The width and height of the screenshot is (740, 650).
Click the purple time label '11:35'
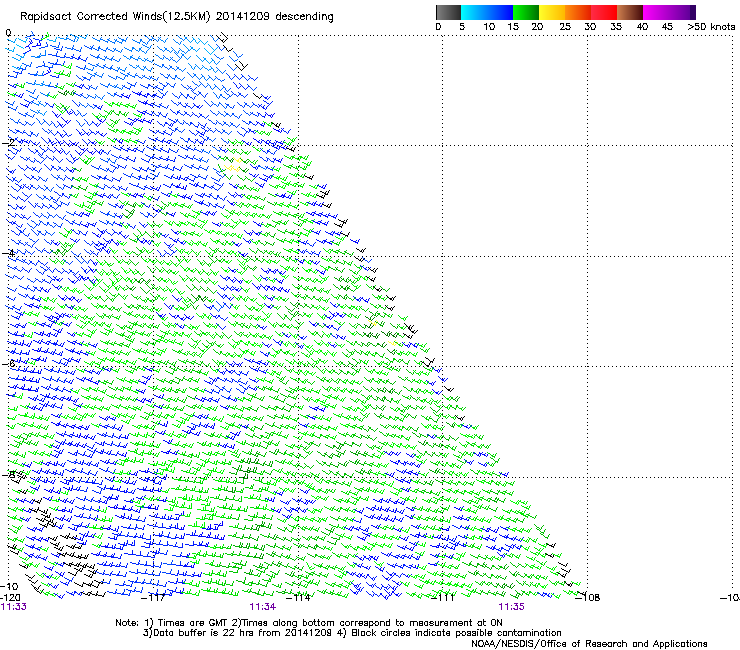click(512, 607)
